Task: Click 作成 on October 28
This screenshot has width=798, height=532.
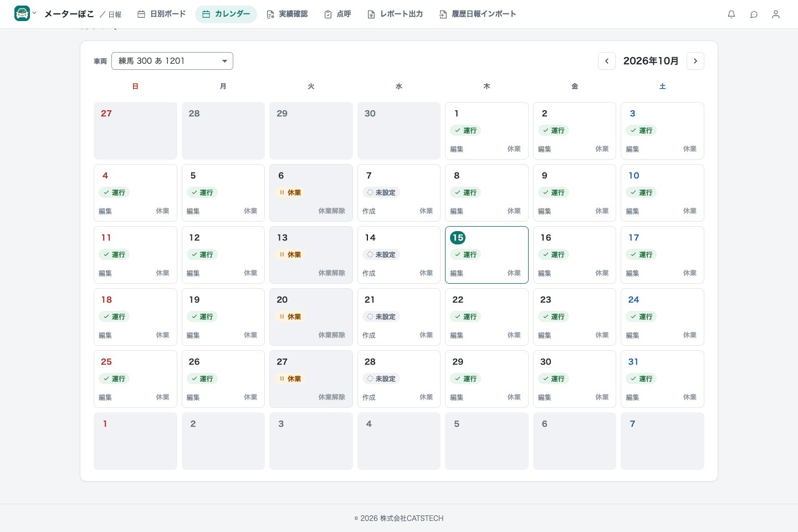Action: point(369,397)
